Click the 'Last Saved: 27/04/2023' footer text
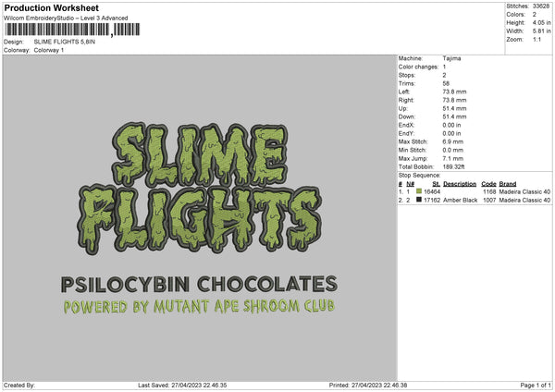Screen dimensions: 555x392 click(x=182, y=385)
